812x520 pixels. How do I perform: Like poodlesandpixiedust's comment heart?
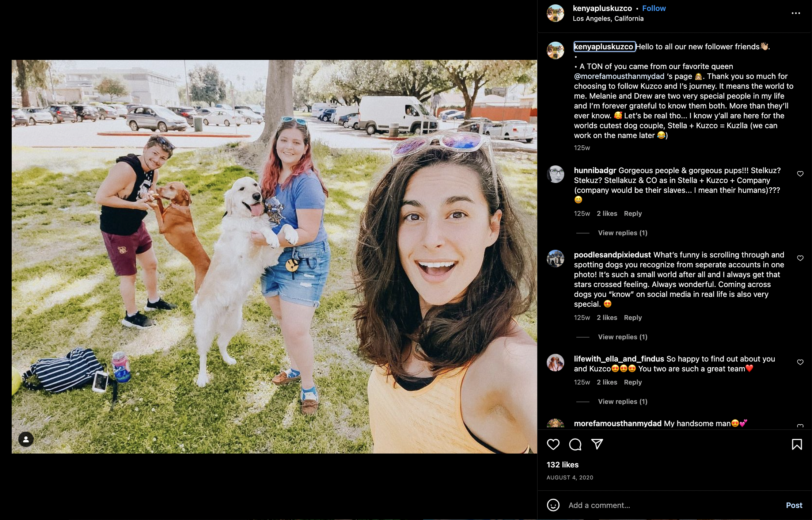[x=800, y=258]
